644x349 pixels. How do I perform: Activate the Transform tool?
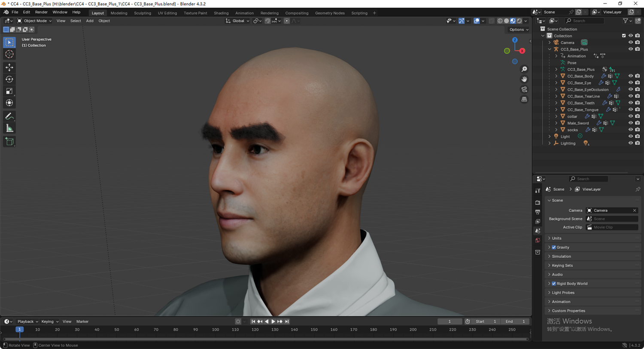pyautogui.click(x=9, y=103)
